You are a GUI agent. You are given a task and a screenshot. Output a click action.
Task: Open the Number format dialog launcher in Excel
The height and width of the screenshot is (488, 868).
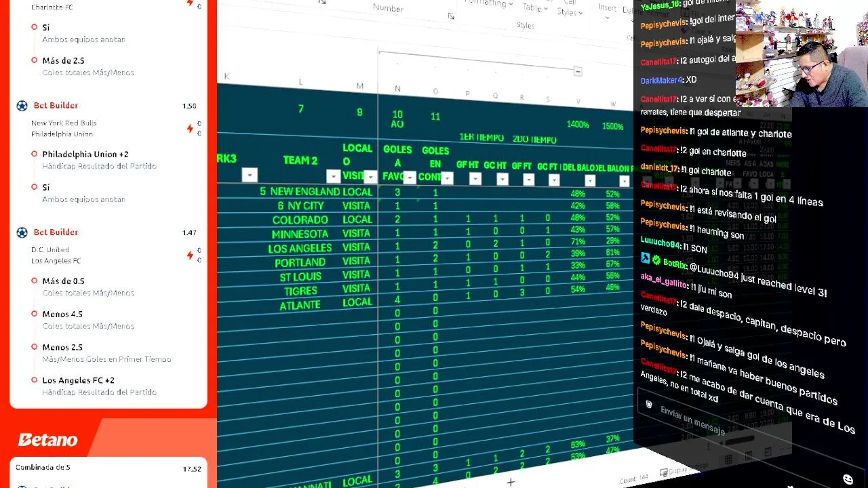[x=451, y=16]
